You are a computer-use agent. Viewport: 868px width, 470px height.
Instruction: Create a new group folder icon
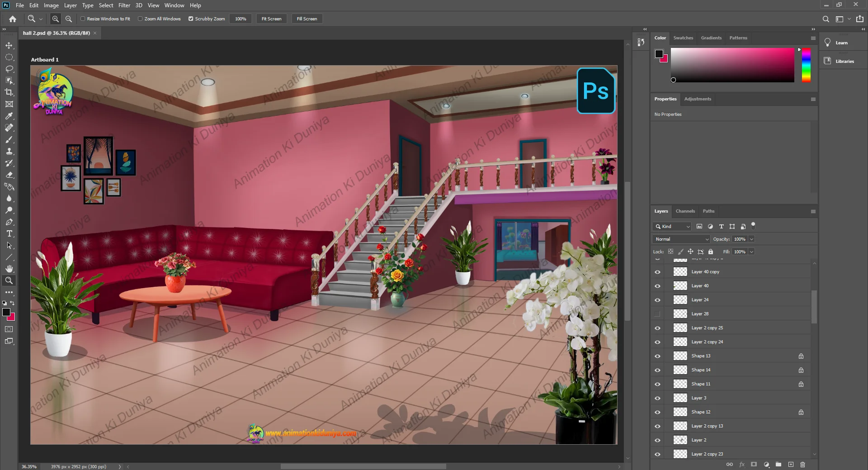pyautogui.click(x=778, y=465)
